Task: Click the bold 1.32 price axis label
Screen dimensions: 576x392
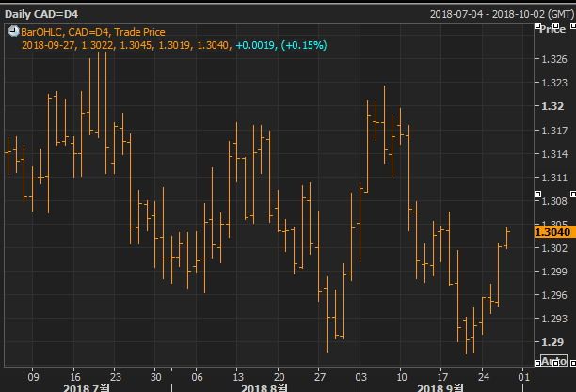Action: point(552,106)
